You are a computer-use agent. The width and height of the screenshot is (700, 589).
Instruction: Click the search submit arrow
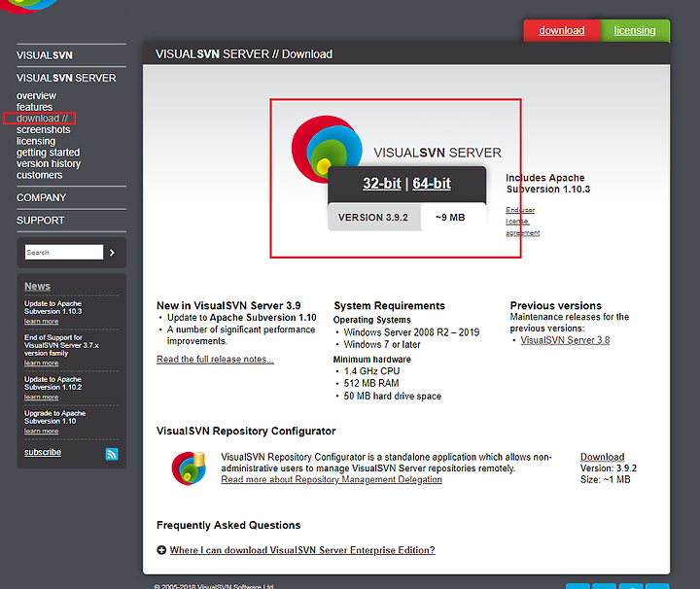(112, 253)
